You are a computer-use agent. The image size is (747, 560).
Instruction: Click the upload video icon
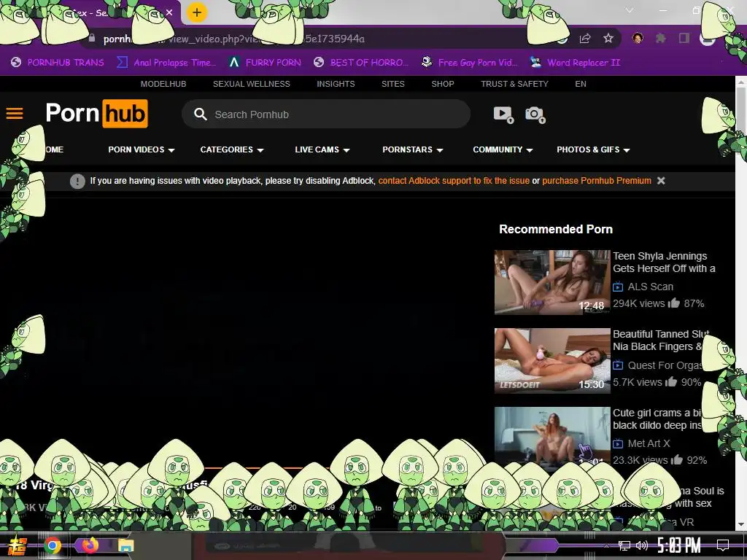pyautogui.click(x=503, y=114)
